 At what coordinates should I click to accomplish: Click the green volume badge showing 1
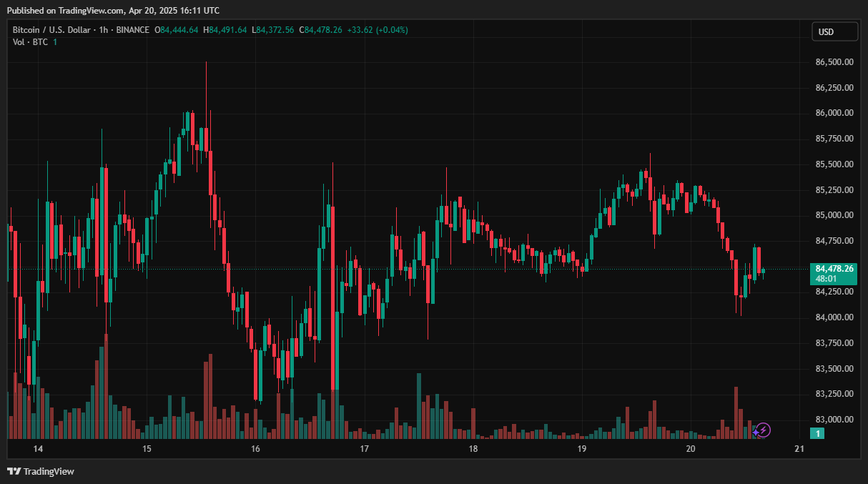click(819, 433)
